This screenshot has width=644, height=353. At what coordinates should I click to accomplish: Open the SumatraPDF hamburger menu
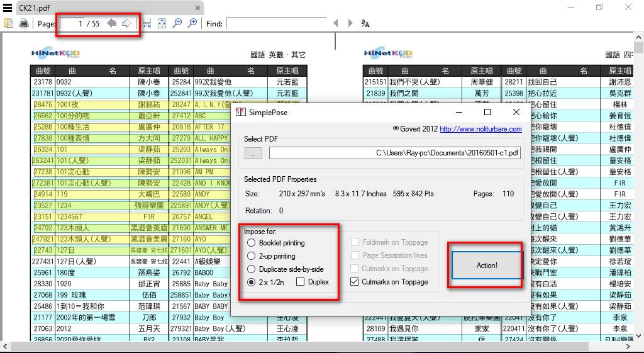tap(7, 8)
